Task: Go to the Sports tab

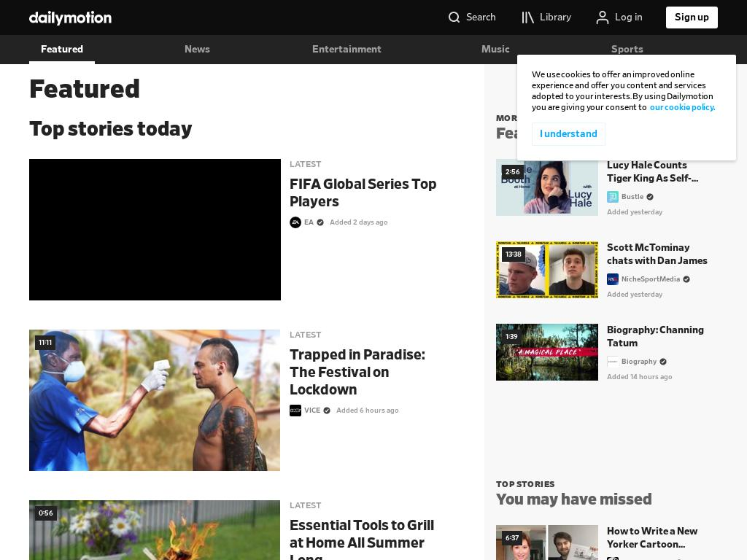Action: (627, 49)
